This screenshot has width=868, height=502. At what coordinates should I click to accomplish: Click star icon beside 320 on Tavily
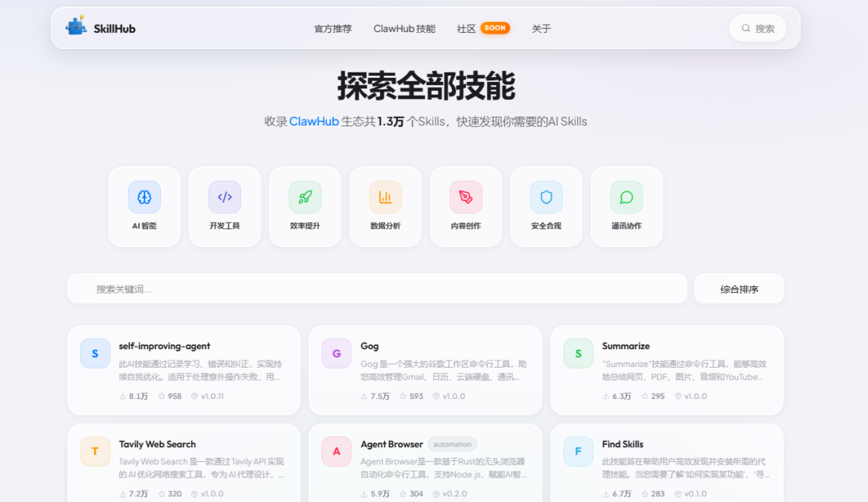[162, 494]
